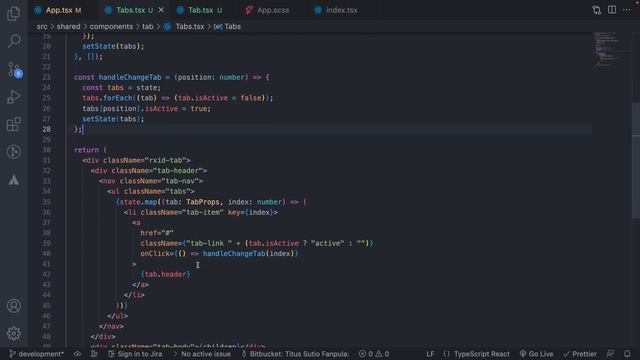The image size is (640, 360).
Task: Open Run and Debug view
Action: pos(13,97)
